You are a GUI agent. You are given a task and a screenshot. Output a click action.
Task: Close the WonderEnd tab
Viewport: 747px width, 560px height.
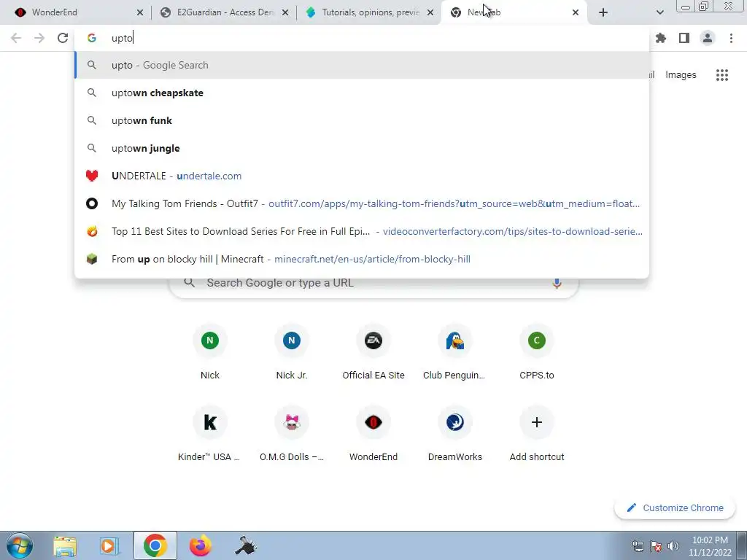coord(140,12)
